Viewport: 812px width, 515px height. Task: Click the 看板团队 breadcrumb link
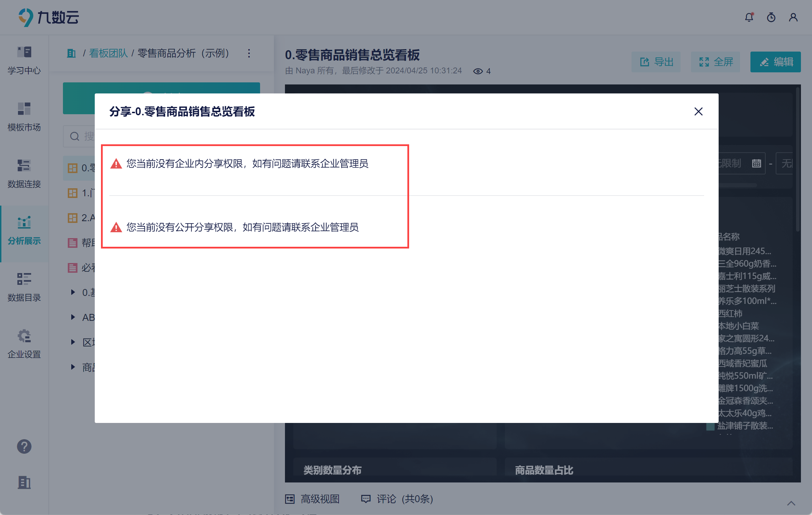(109, 53)
